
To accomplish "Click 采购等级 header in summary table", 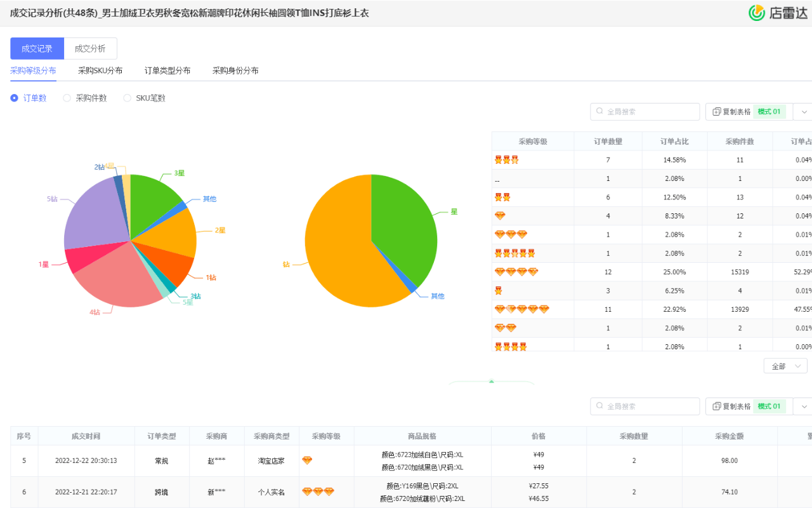I will tap(533, 142).
